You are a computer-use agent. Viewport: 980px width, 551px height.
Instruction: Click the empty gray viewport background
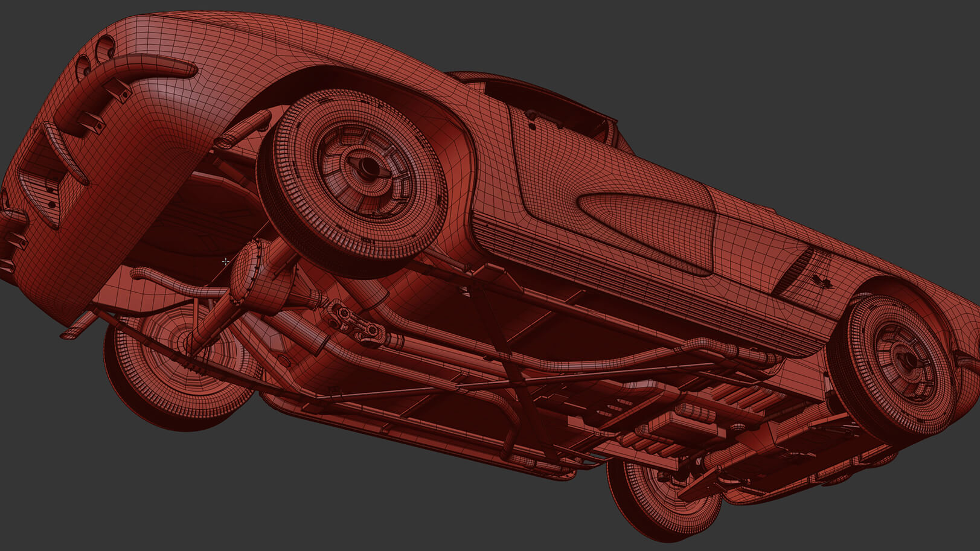click(785, 91)
